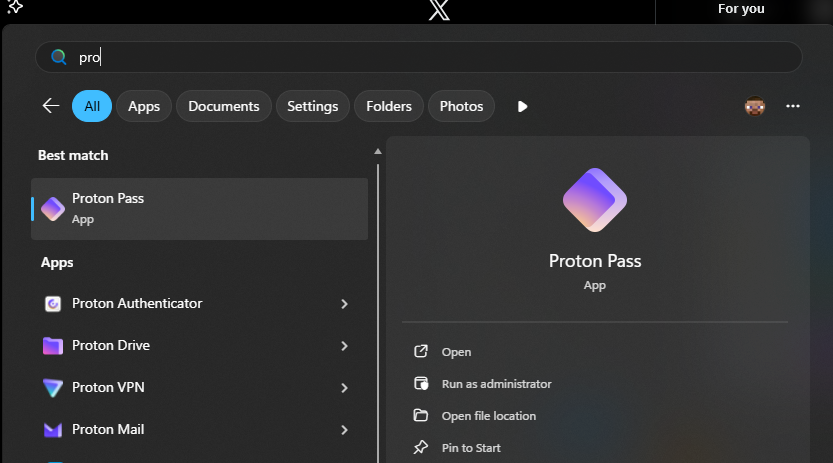Switch to the Apps filter tab

[x=144, y=106]
